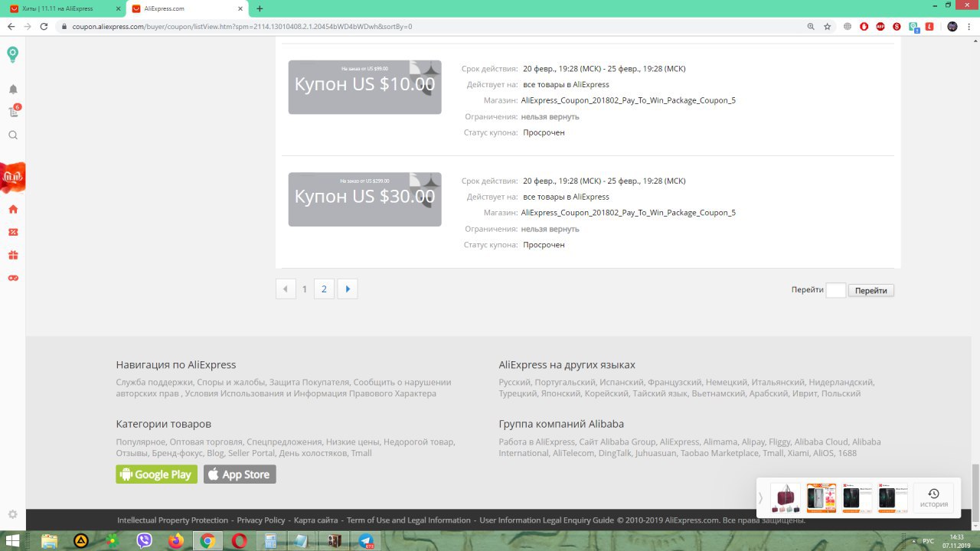
Task: Click the green lightbulb sidebar logo
Action: tap(13, 54)
